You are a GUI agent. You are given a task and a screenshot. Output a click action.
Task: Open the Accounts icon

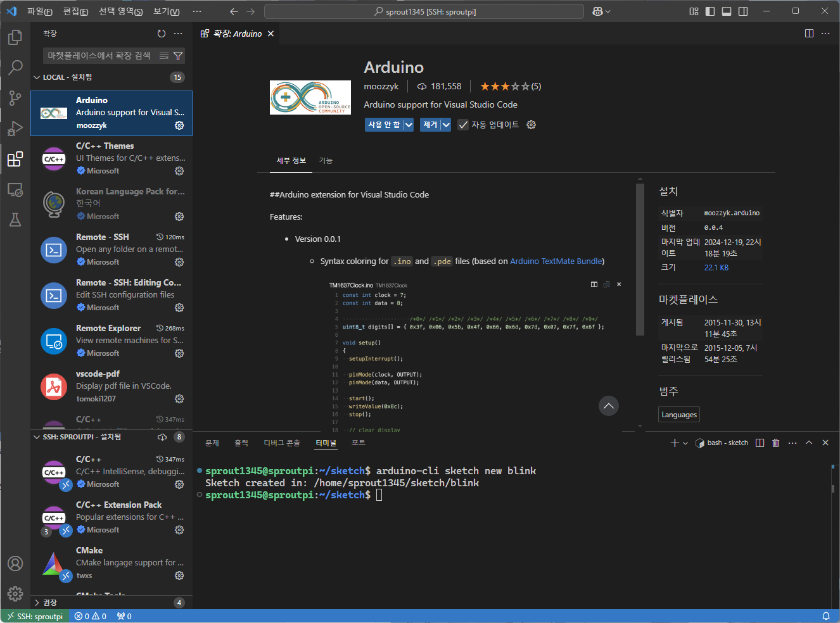coord(15,563)
